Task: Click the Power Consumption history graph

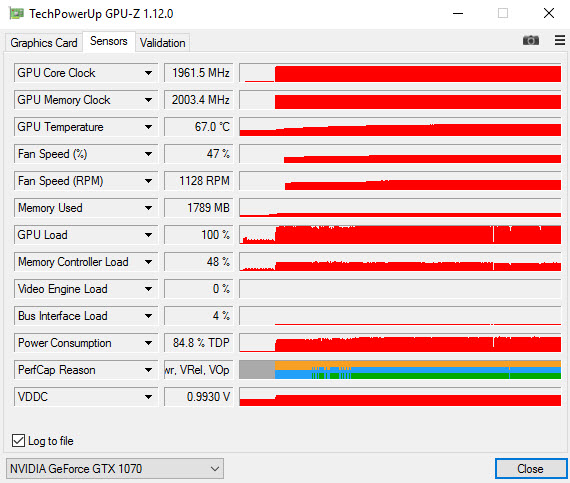Action: 400,343
